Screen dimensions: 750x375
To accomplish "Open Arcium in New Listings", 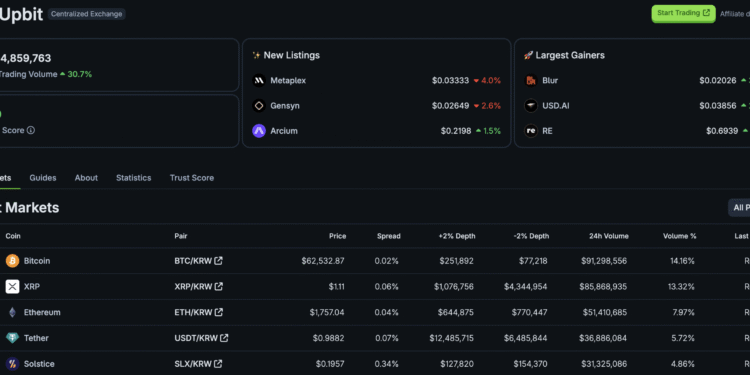I will click(x=284, y=131).
